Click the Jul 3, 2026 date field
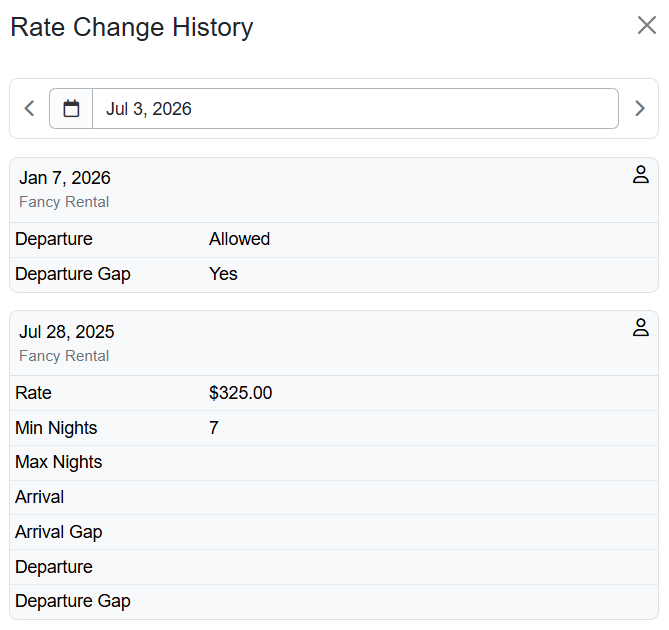669x630 pixels. coord(355,108)
